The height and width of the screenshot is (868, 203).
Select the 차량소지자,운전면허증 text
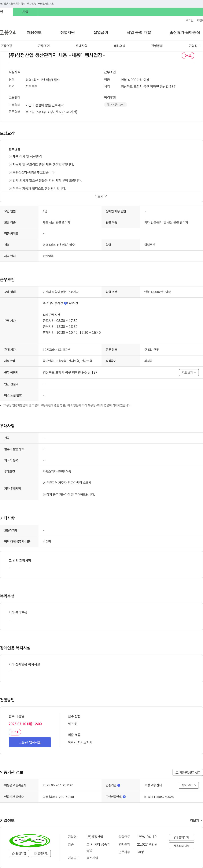tap(57, 471)
